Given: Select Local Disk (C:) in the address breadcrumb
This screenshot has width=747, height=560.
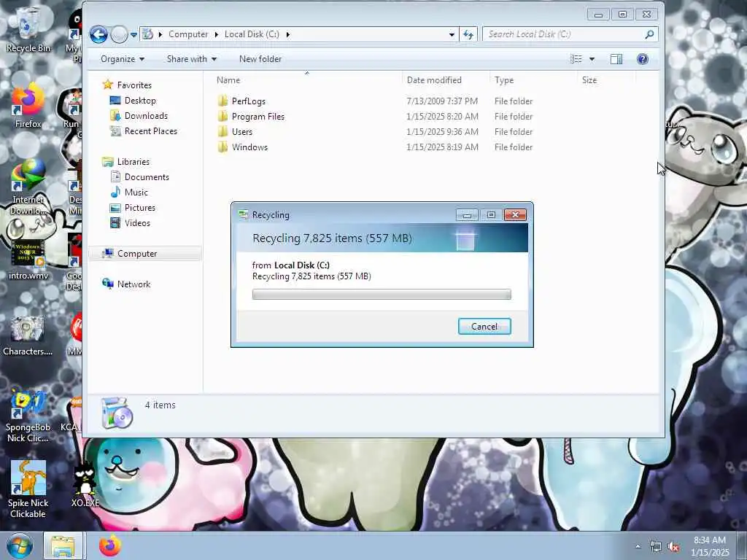Looking at the screenshot, I should (252, 34).
